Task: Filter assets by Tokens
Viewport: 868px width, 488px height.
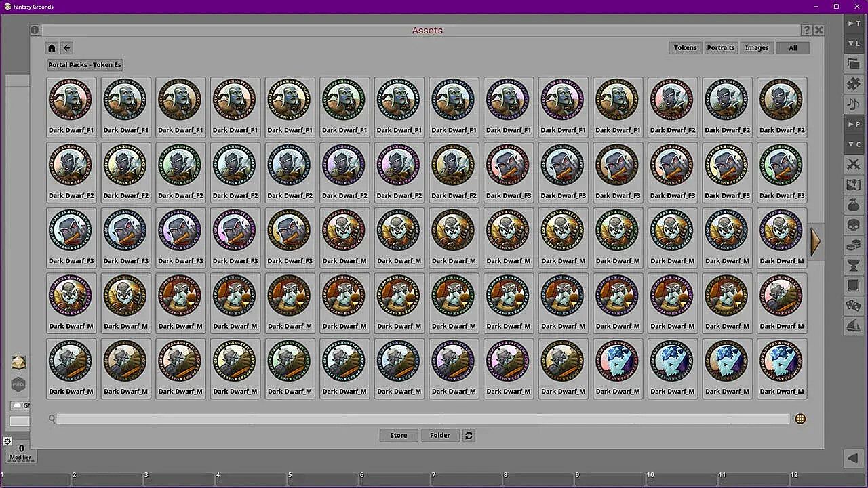Action: [685, 48]
